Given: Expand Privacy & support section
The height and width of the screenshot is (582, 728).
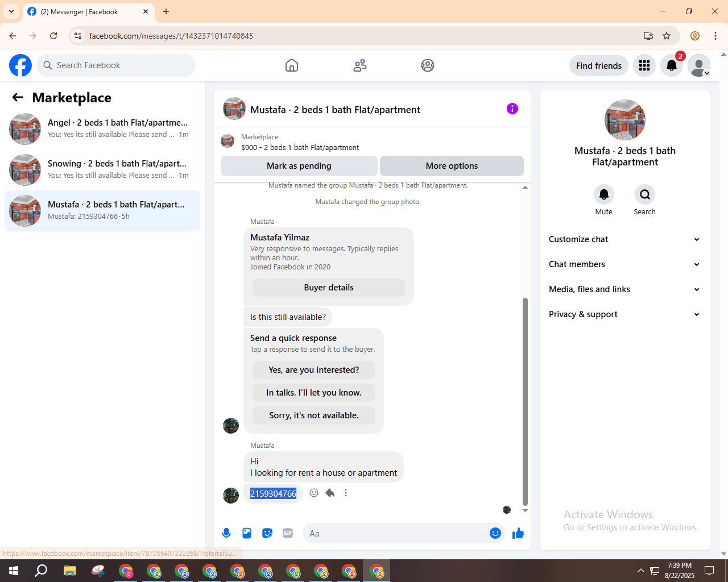Looking at the screenshot, I should point(625,314).
